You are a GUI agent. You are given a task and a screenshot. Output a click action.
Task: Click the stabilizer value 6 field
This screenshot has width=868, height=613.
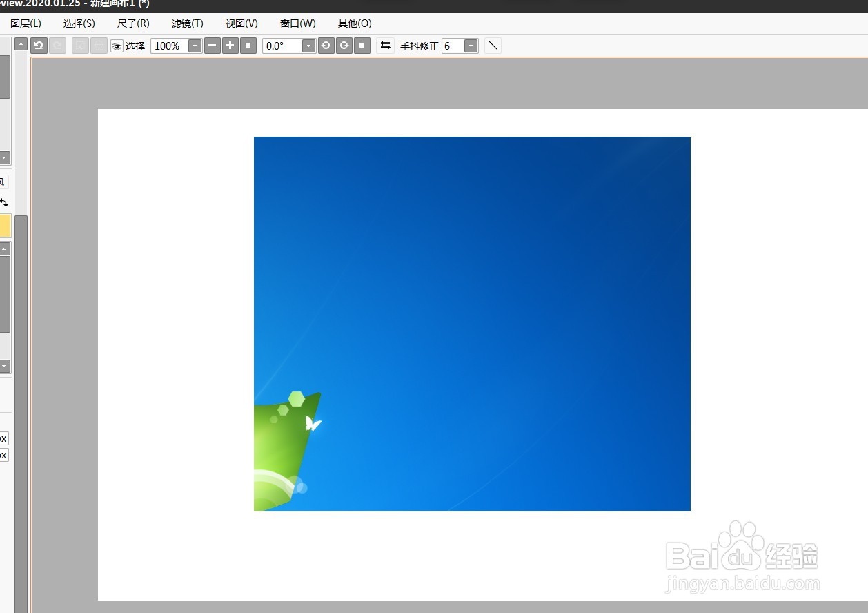(453, 46)
